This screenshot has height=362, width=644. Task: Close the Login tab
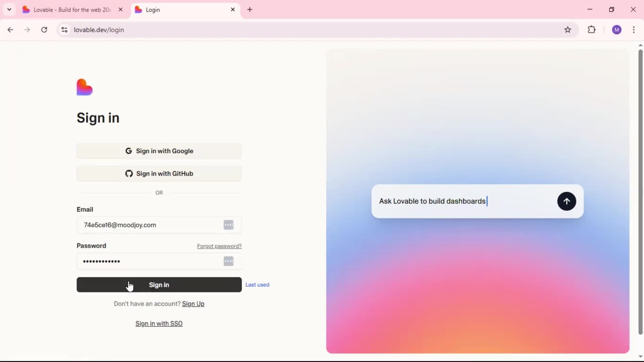point(233,10)
